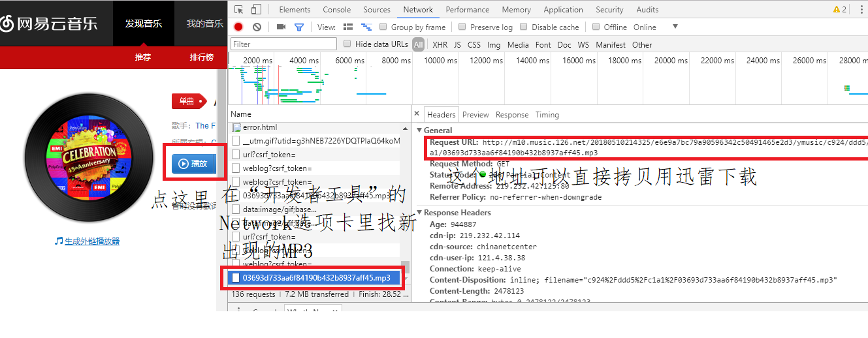
Task: Open 生成外链播放器 link
Action: pyautogui.click(x=92, y=241)
